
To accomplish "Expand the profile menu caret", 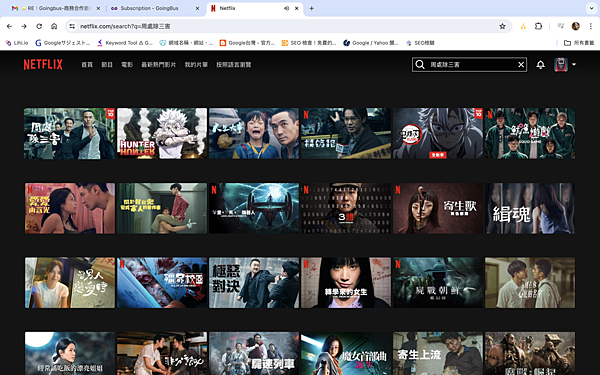I will [574, 65].
